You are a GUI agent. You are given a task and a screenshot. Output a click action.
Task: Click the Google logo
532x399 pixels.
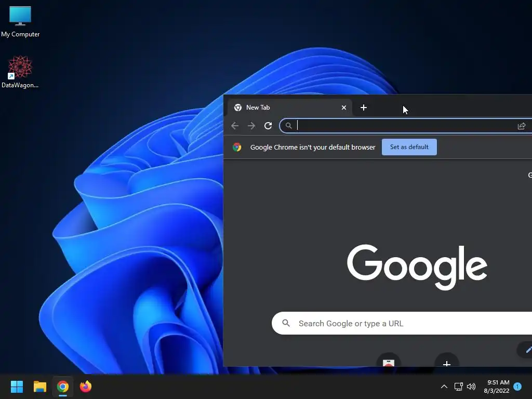tap(417, 268)
